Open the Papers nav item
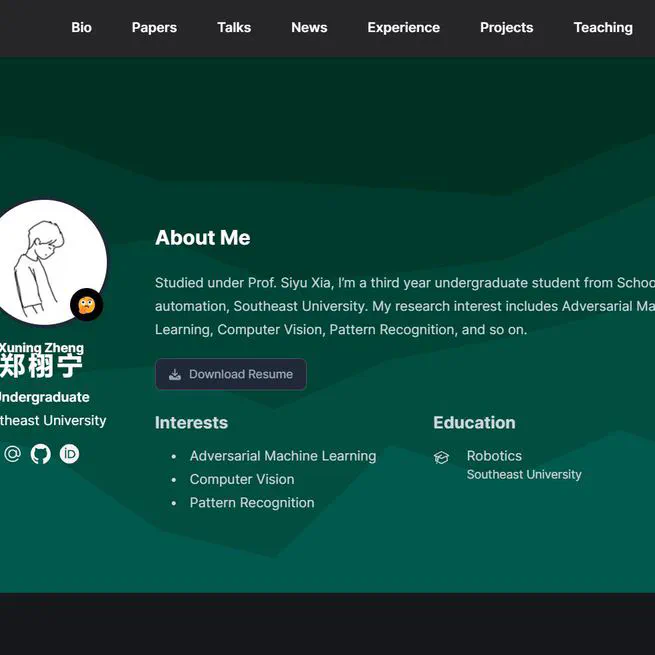 (x=154, y=28)
